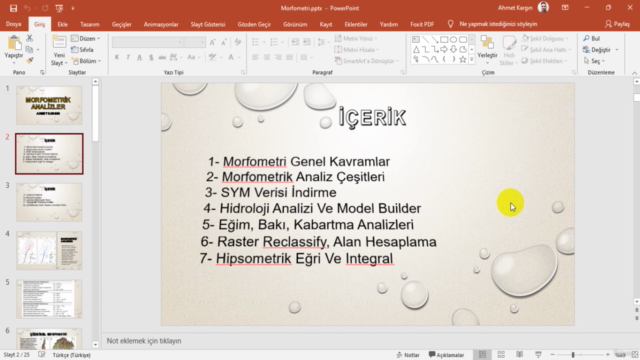Open Yerleştir arrange options

(487, 50)
